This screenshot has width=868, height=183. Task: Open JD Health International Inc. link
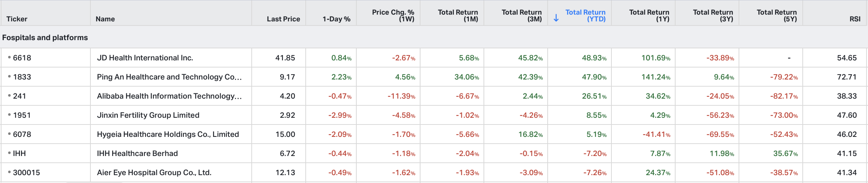tap(145, 58)
